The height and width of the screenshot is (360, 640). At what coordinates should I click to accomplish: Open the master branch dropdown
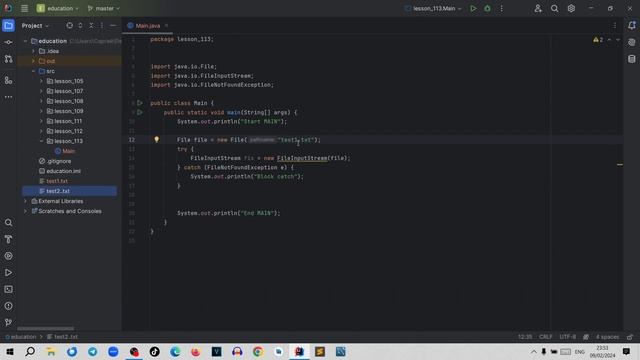(x=104, y=8)
